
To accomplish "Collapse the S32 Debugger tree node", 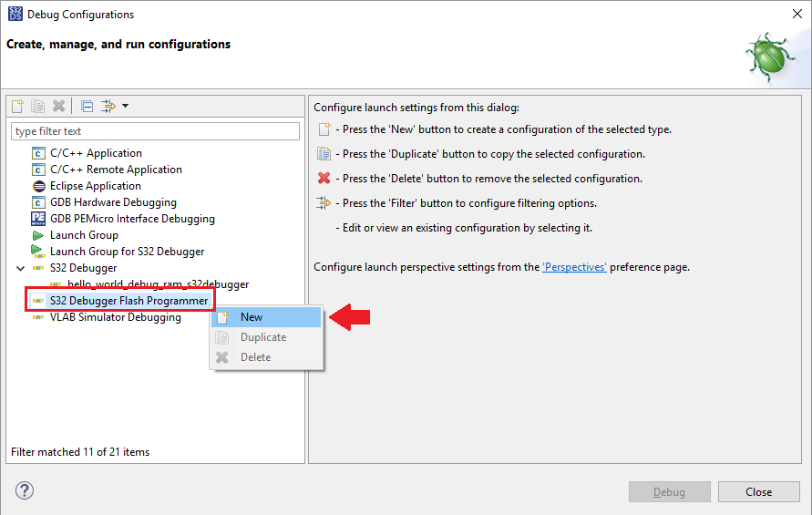I will [21, 268].
